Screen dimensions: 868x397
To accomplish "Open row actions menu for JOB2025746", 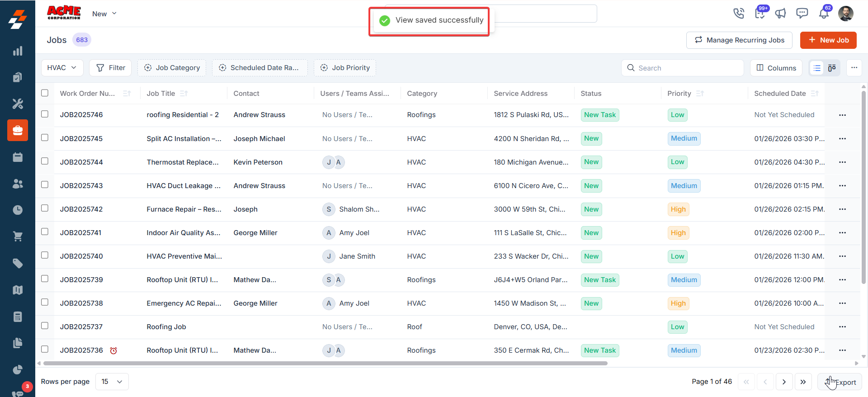I will pyautogui.click(x=842, y=115).
